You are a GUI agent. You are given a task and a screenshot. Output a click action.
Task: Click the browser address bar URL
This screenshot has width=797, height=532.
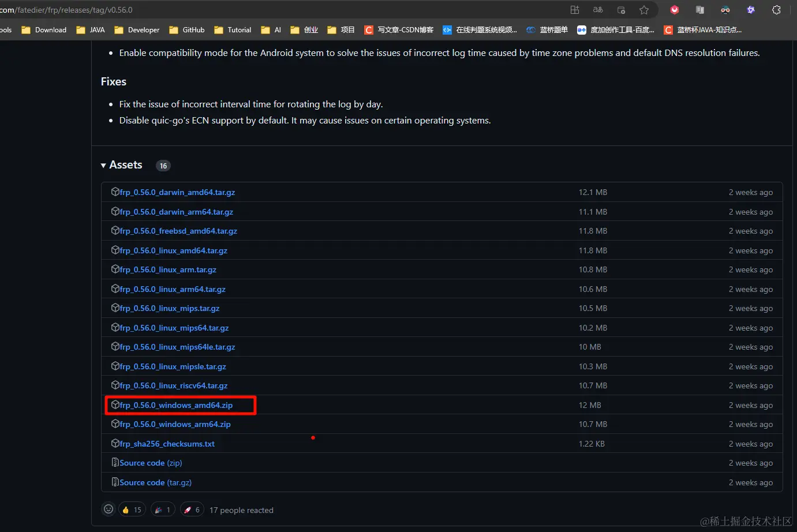click(66, 10)
